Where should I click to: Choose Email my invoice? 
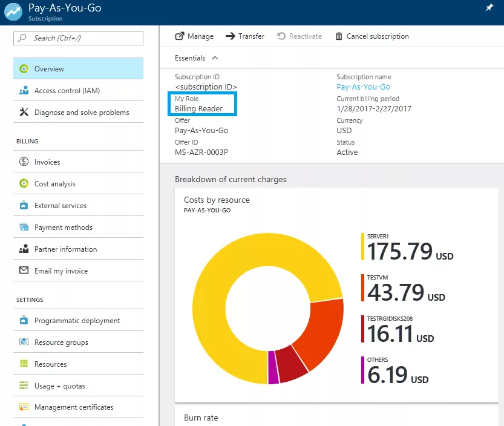pyautogui.click(x=78, y=270)
